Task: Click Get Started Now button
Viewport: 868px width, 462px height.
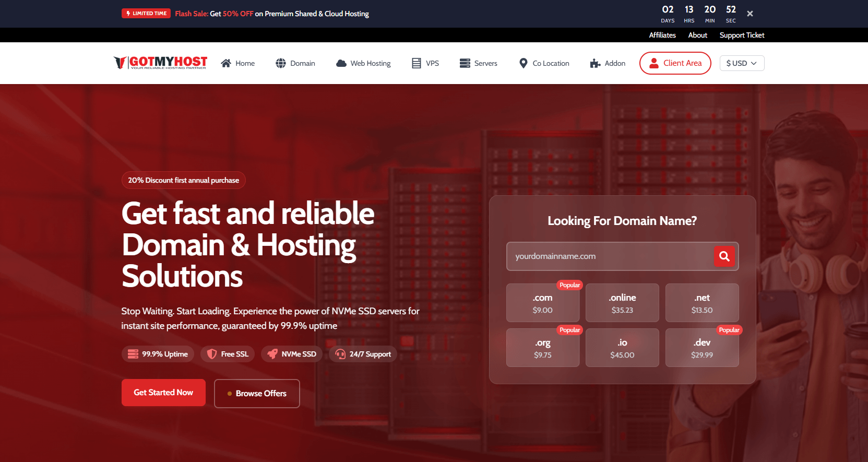Action: 163,393
